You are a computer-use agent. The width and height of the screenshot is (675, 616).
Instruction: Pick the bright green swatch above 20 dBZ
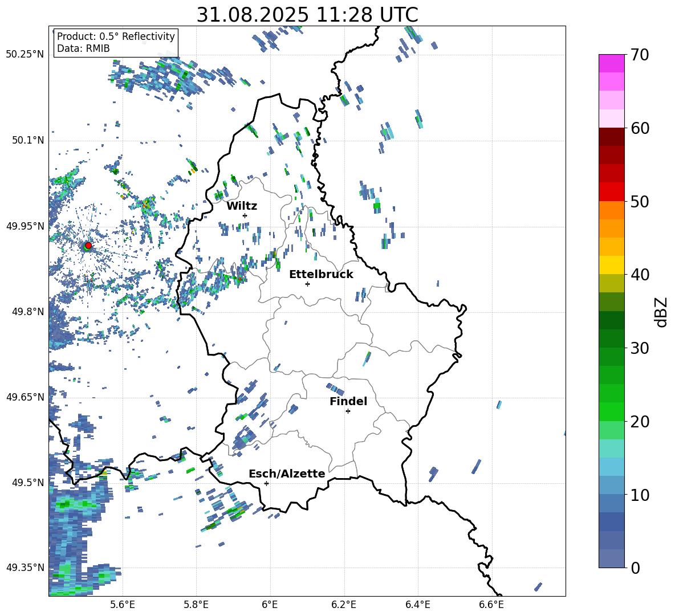pyautogui.click(x=611, y=411)
